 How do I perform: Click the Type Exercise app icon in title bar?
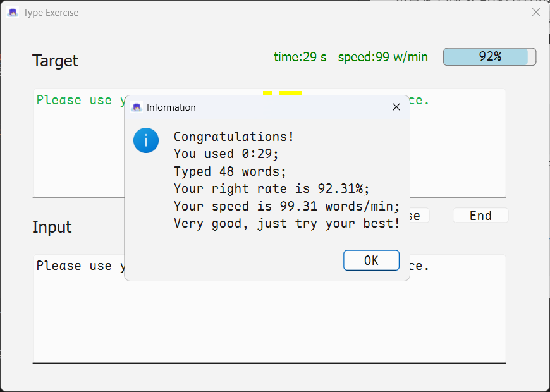point(13,13)
